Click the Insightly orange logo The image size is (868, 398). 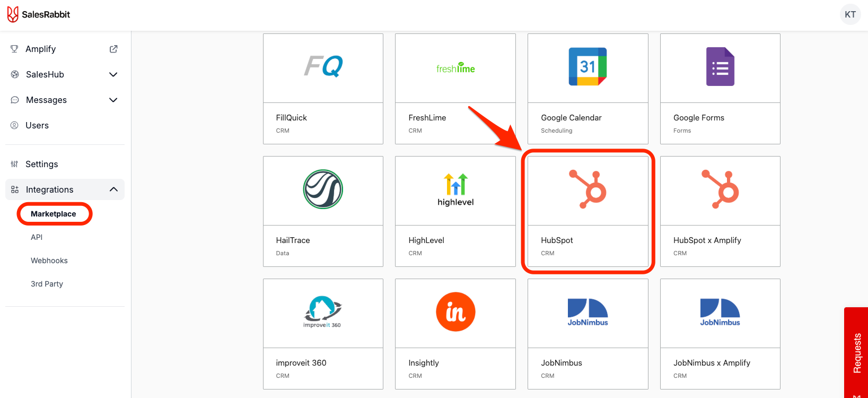455,312
